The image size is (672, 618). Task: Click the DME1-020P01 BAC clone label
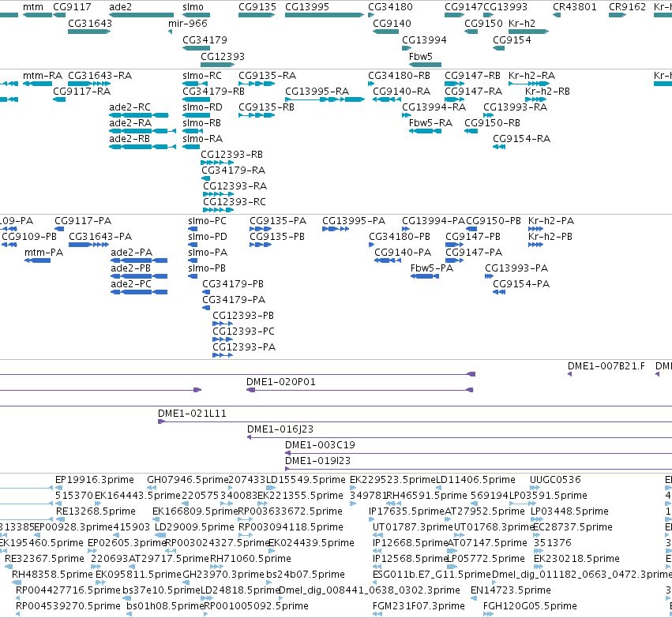[x=280, y=381]
